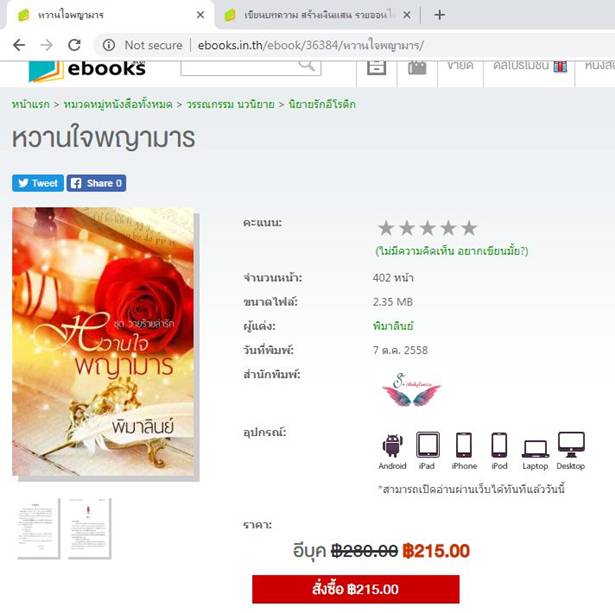615x613 pixels.
Task: Click the gift icon in header
Action: point(417,67)
